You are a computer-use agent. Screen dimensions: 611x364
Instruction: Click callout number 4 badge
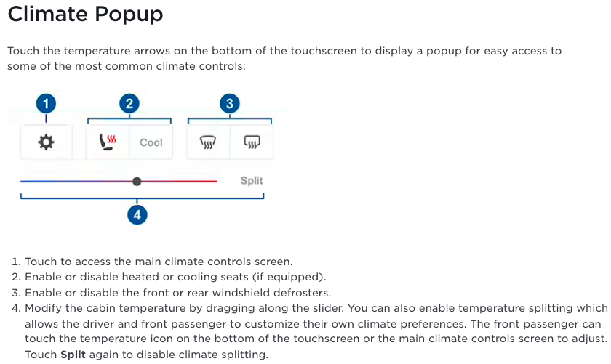click(137, 215)
